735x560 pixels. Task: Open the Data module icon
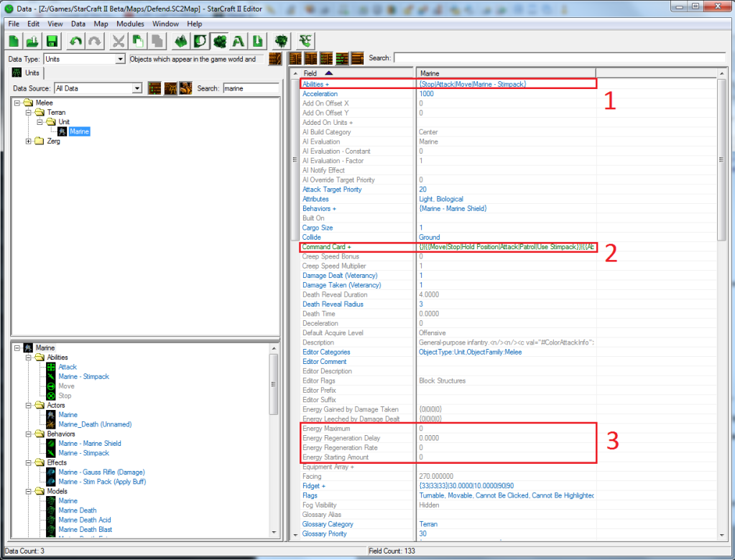219,42
